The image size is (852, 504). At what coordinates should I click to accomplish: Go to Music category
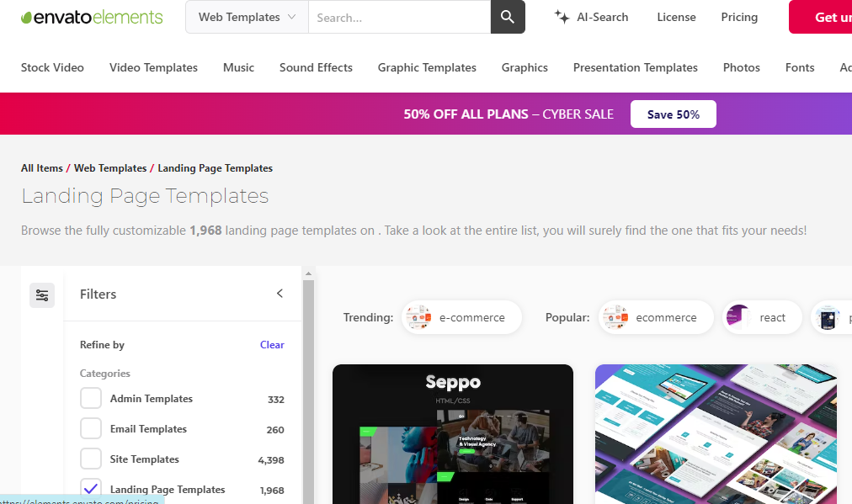tap(238, 67)
